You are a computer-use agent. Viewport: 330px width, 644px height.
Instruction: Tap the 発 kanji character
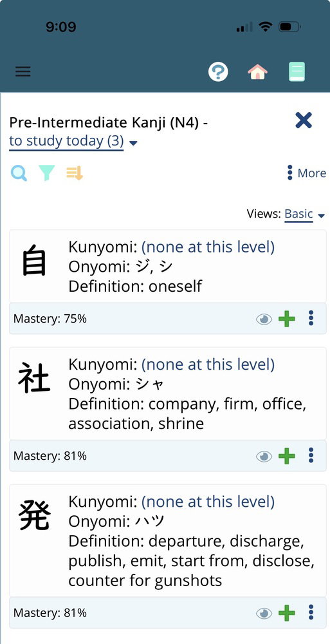coord(34,516)
